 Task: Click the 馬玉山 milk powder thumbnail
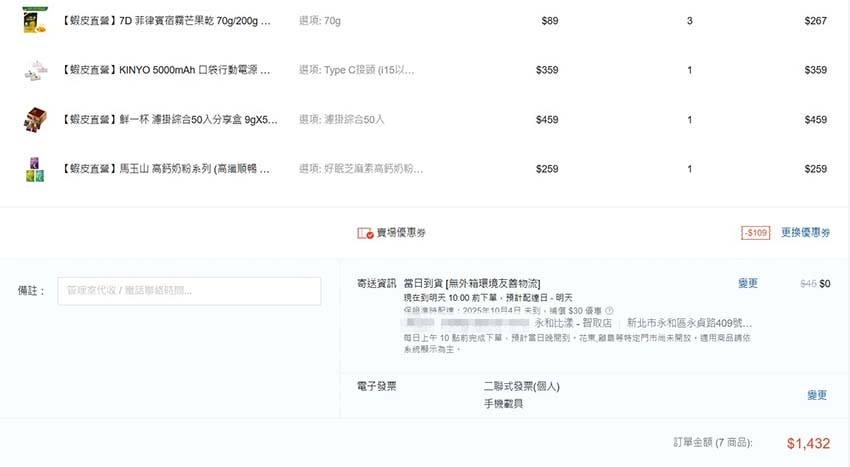click(35, 169)
